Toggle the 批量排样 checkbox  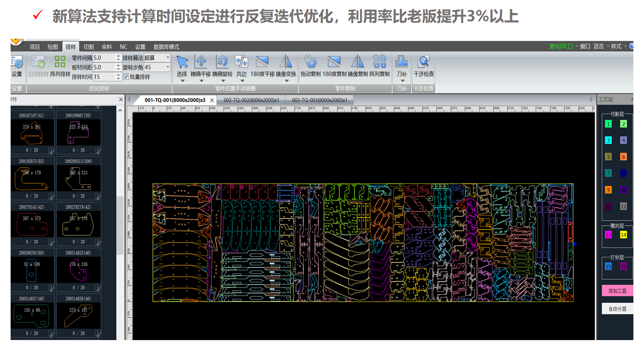tap(126, 77)
